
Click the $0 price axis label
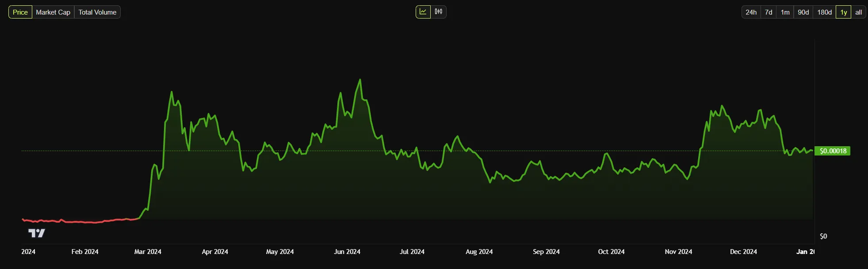823,236
